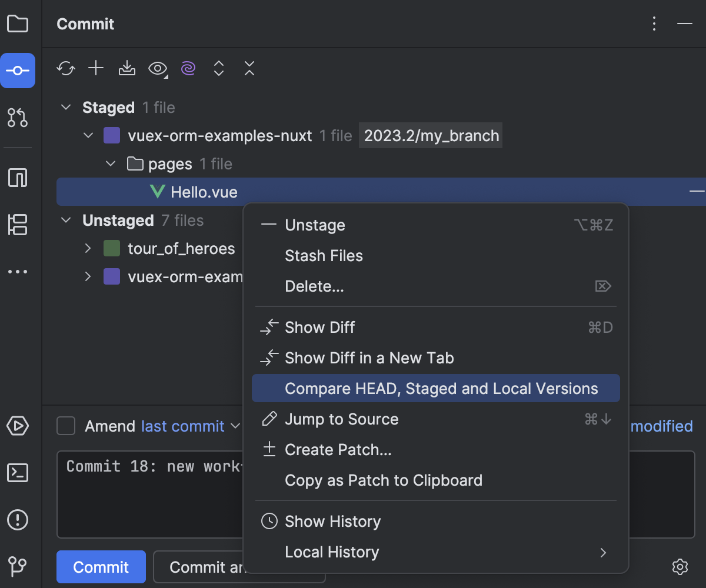Click the modified files link
This screenshot has width=706, height=588.
pyautogui.click(x=661, y=426)
